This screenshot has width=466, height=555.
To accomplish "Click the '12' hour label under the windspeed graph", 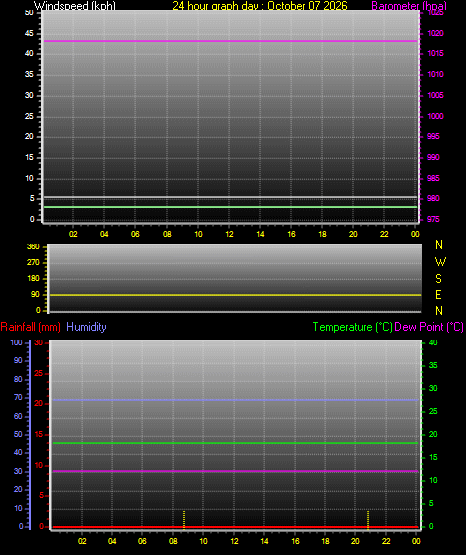I will click(229, 234).
